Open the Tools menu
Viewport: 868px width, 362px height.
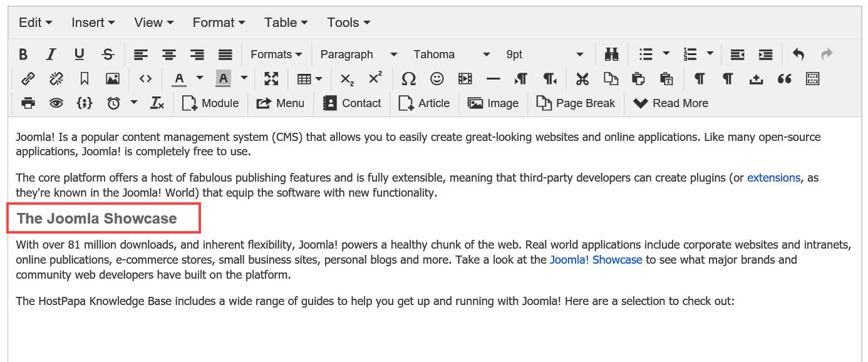pos(348,23)
